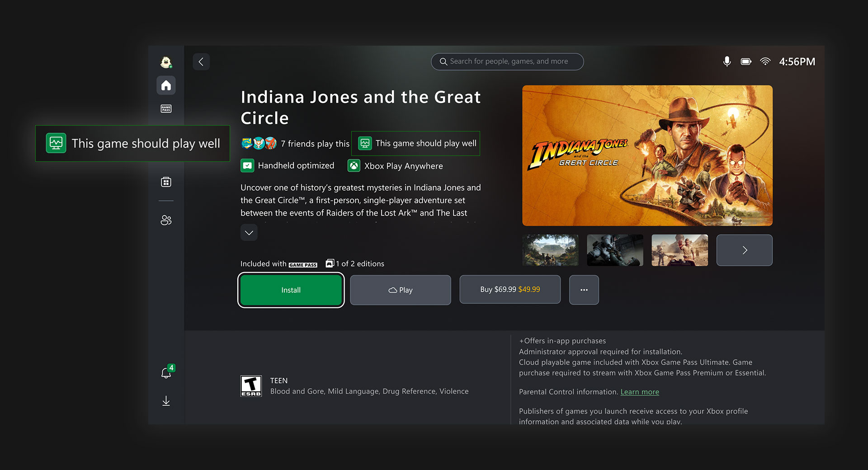Open the more options ellipsis menu

584,290
